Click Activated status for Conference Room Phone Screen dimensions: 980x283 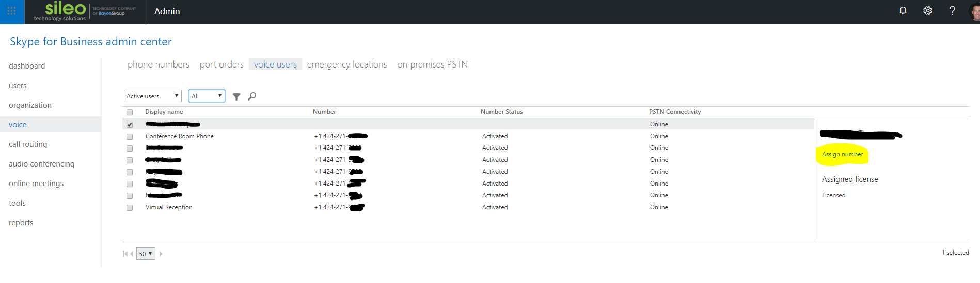click(x=495, y=136)
